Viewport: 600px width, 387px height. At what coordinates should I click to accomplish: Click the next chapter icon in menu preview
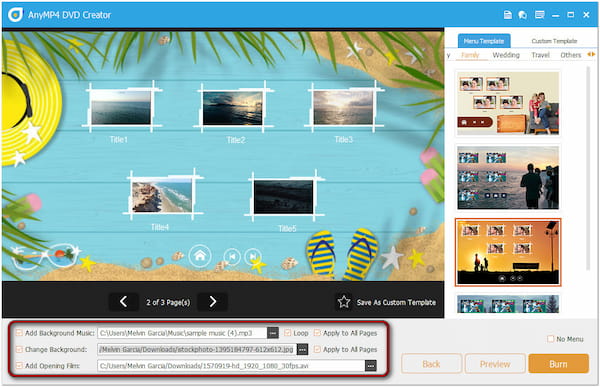pos(253,256)
